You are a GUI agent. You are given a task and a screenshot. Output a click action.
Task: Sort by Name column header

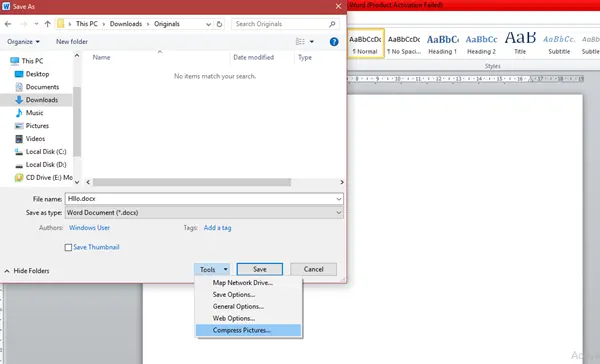(x=101, y=57)
